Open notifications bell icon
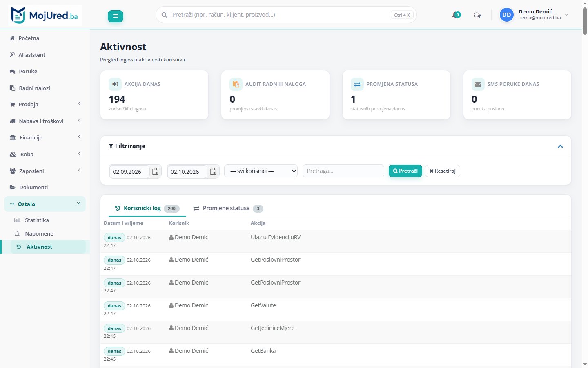The height and width of the screenshot is (368, 588). [456, 15]
